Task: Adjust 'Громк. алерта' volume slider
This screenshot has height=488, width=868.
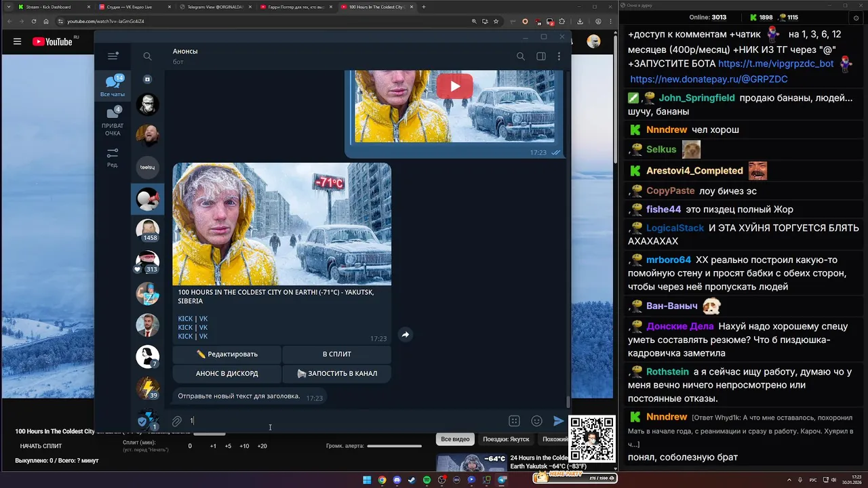Action: coord(394,446)
